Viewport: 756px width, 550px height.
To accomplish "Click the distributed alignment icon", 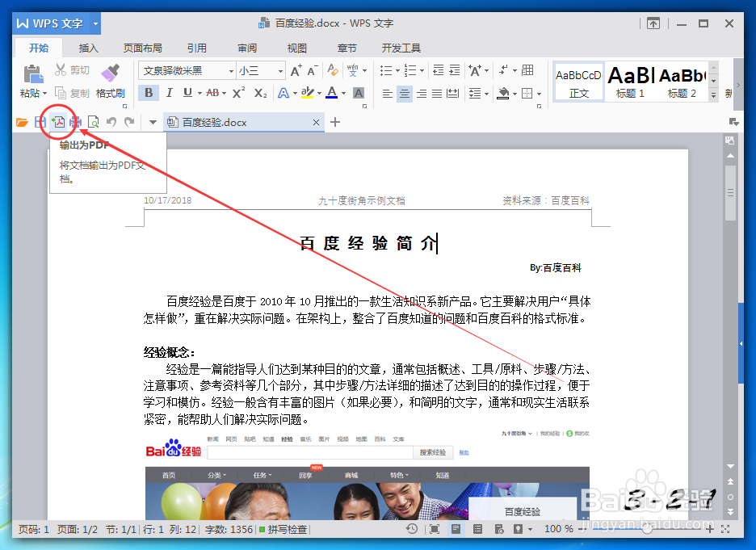I will coord(453,93).
